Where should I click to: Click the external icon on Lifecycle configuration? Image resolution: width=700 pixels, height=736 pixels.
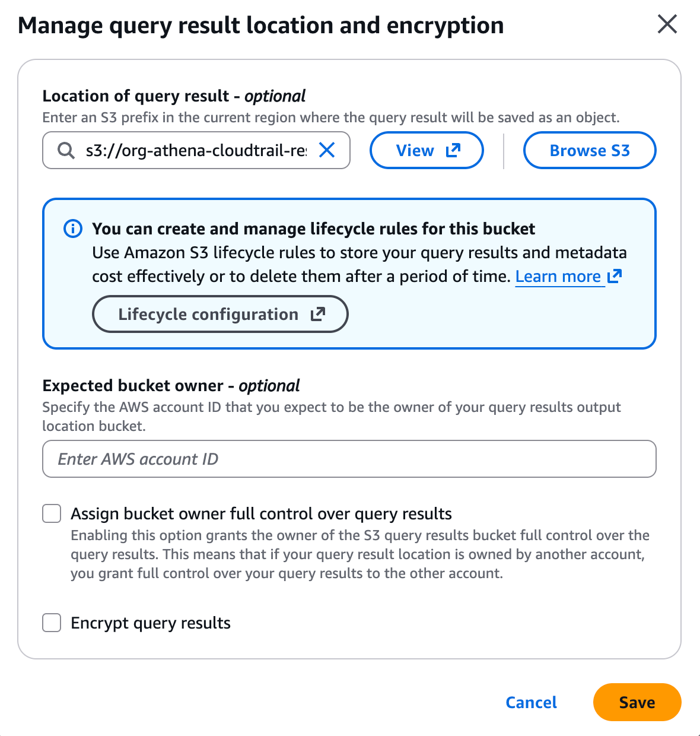tap(318, 314)
